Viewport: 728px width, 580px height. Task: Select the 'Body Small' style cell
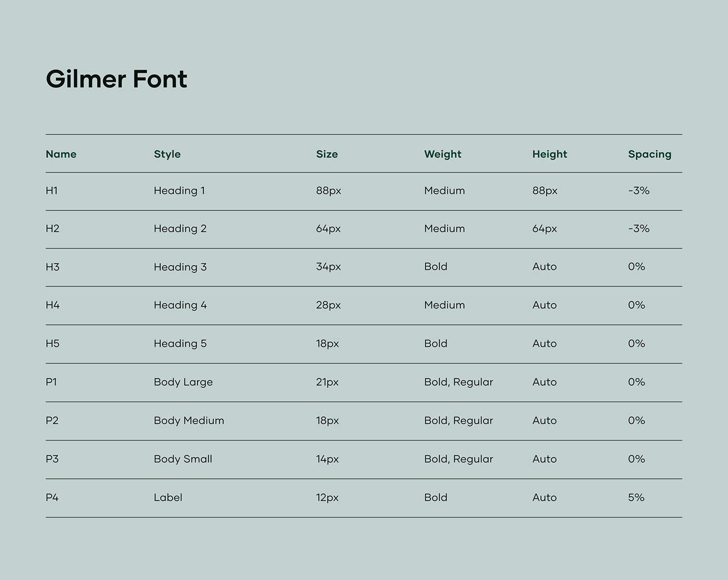[x=183, y=459]
